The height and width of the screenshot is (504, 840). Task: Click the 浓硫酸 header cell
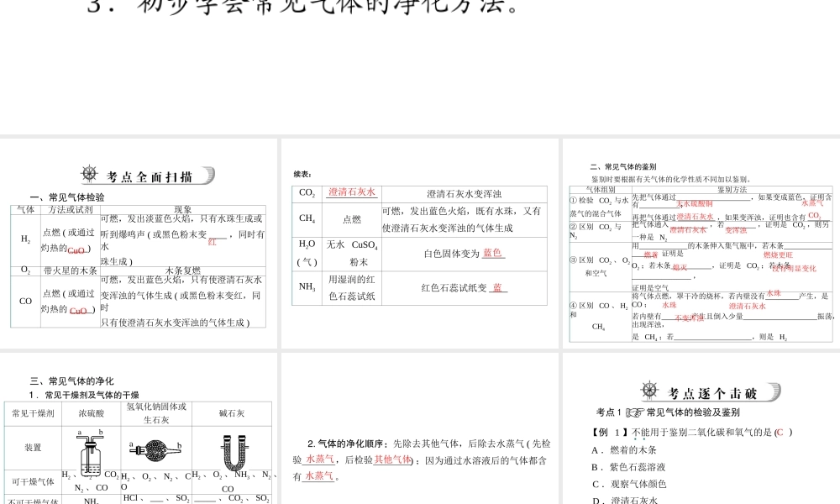point(91,413)
